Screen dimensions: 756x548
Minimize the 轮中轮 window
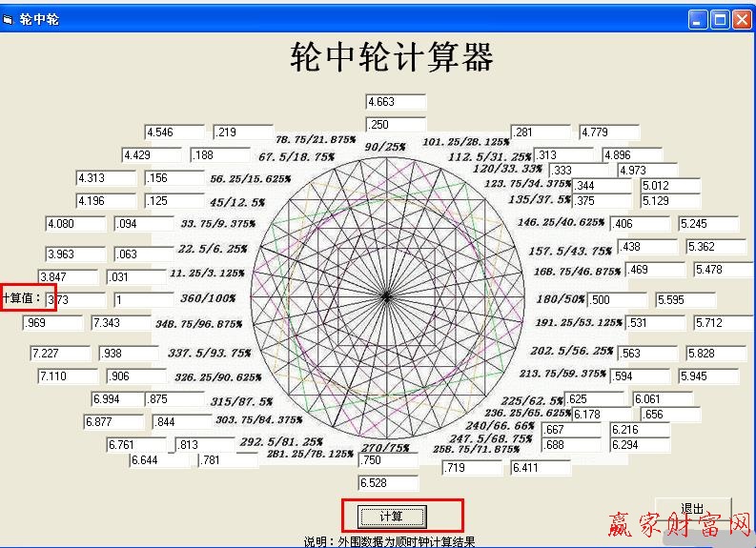tap(700, 19)
